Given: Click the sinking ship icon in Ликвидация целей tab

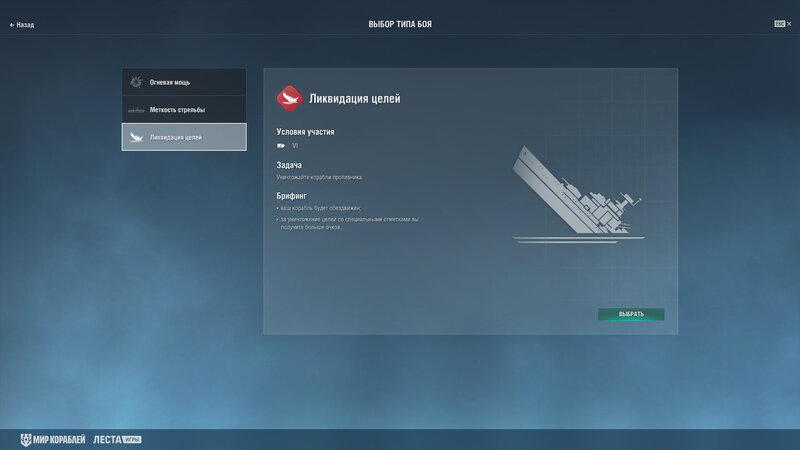Looking at the screenshot, I should (x=136, y=137).
